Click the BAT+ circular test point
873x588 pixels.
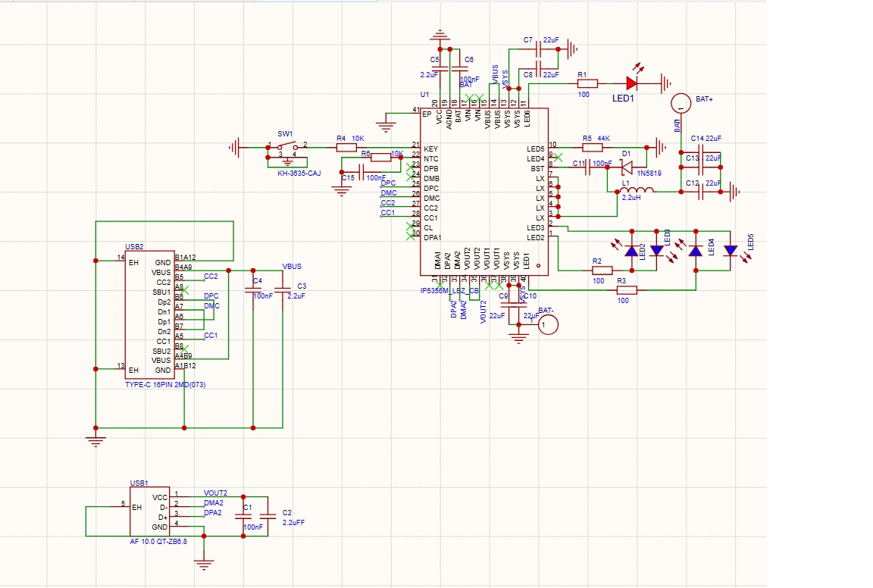681,104
